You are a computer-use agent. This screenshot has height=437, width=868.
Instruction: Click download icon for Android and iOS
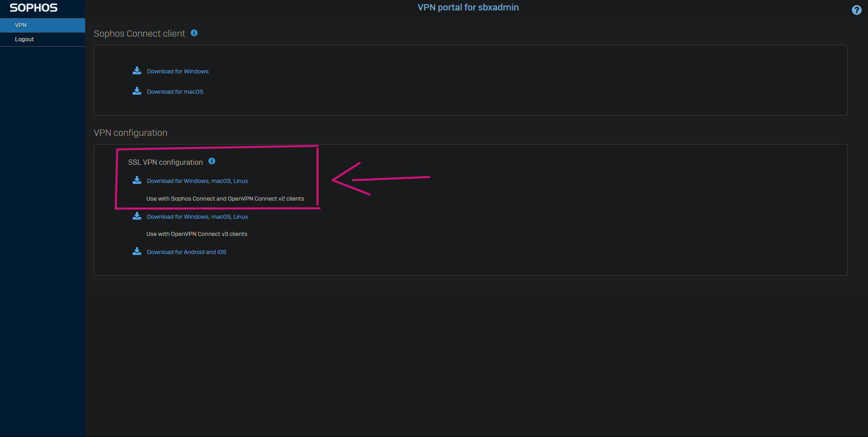click(x=137, y=251)
